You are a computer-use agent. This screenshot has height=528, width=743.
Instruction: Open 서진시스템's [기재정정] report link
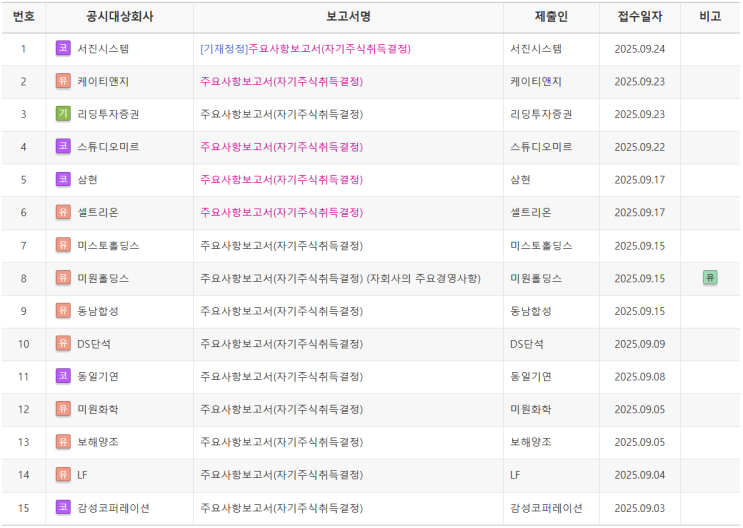pyautogui.click(x=305, y=49)
